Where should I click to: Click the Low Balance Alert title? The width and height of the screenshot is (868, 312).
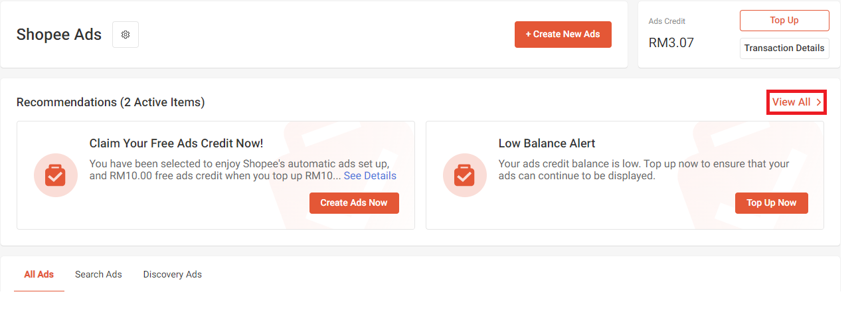point(547,143)
